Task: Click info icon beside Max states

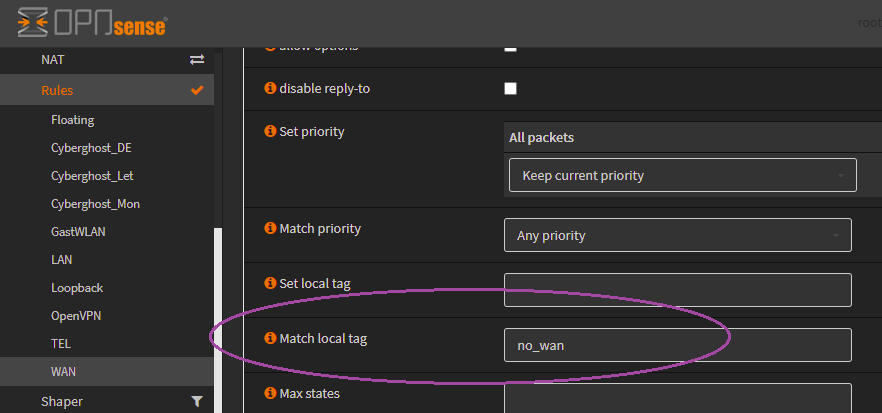Action: coord(269,394)
